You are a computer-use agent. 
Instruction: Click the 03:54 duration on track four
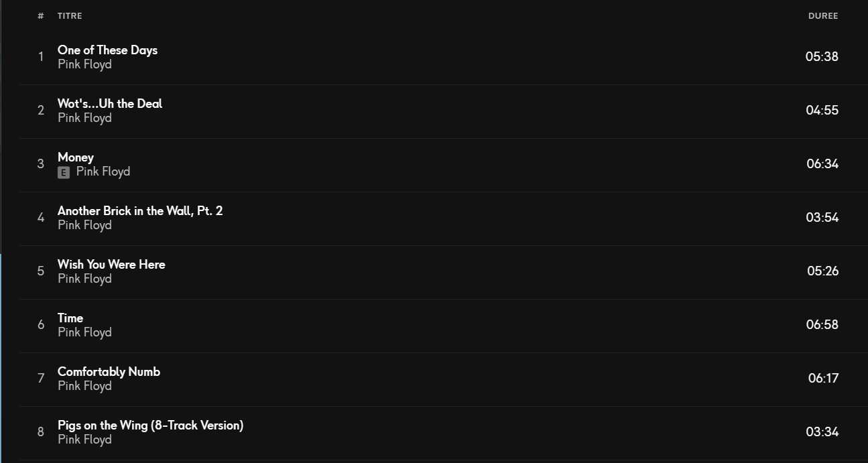[x=822, y=218]
